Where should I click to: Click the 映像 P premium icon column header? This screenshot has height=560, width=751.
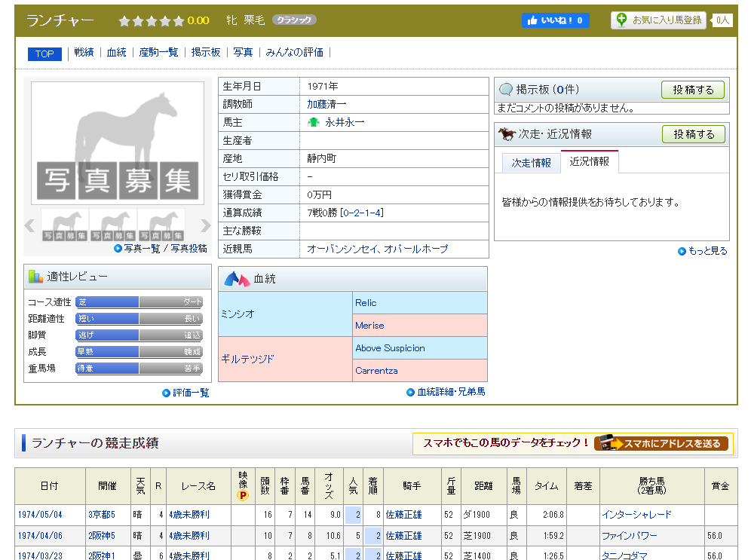243,486
